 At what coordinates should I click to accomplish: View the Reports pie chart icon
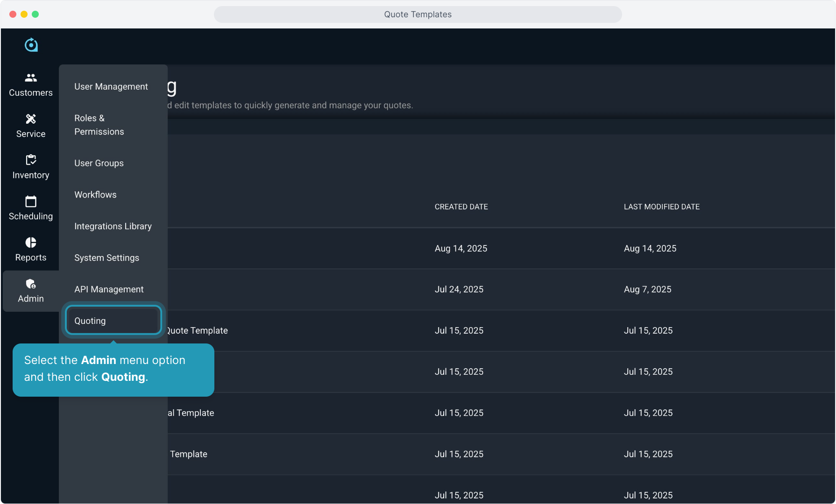pyautogui.click(x=31, y=243)
